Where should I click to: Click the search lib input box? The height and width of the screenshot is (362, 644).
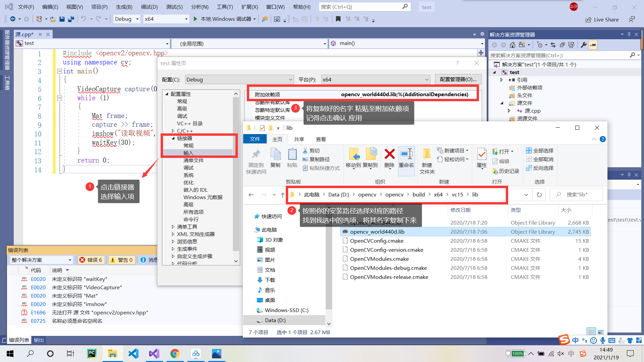pos(576,195)
